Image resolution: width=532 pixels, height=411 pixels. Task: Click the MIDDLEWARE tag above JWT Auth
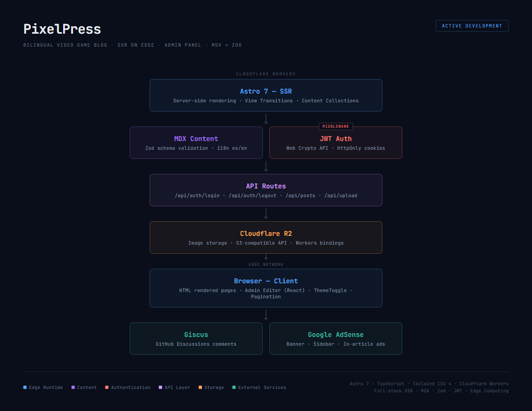tap(336, 126)
